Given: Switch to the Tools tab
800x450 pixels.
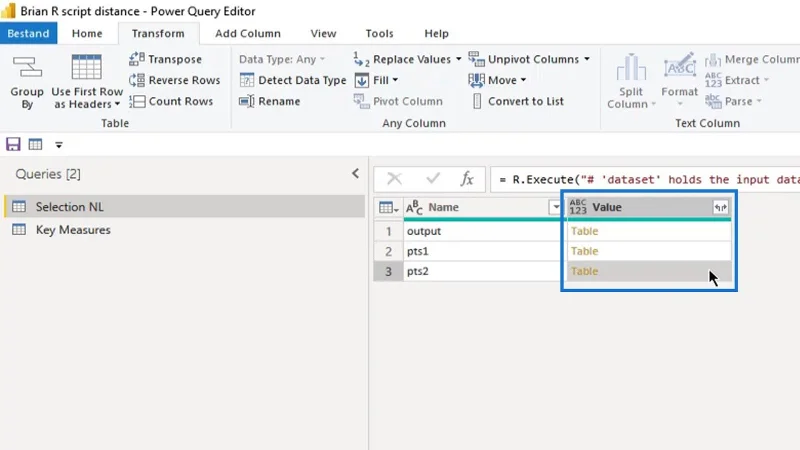Looking at the screenshot, I should 380,33.
